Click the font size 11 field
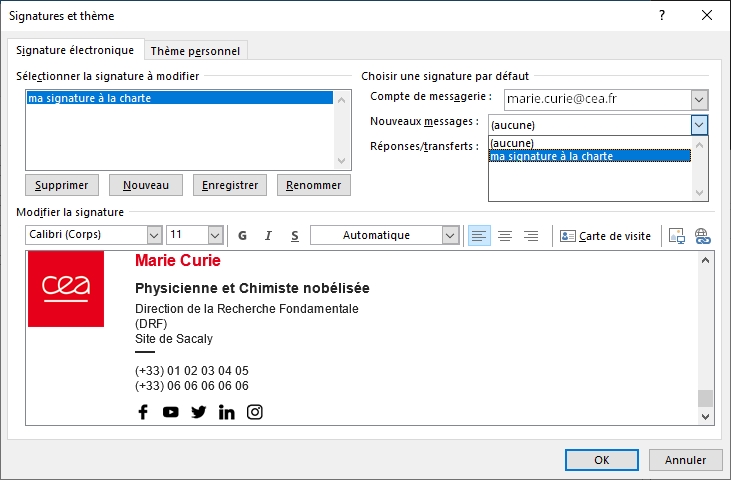 point(187,235)
